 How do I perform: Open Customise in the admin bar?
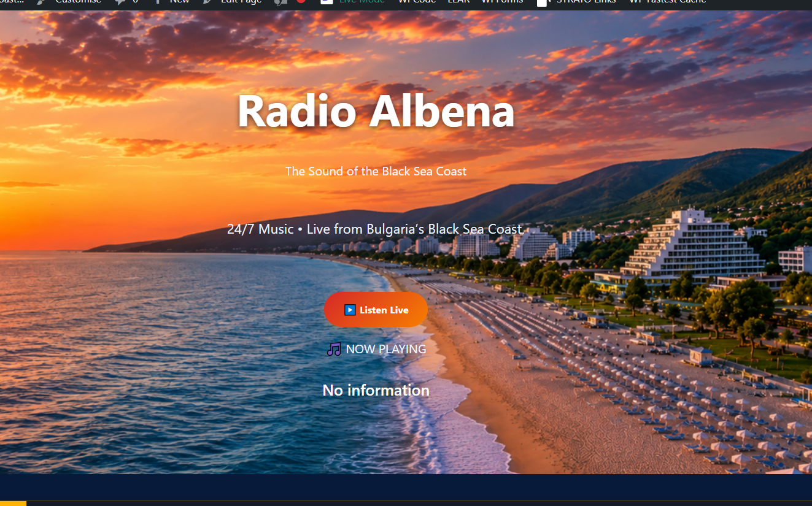(x=69, y=2)
